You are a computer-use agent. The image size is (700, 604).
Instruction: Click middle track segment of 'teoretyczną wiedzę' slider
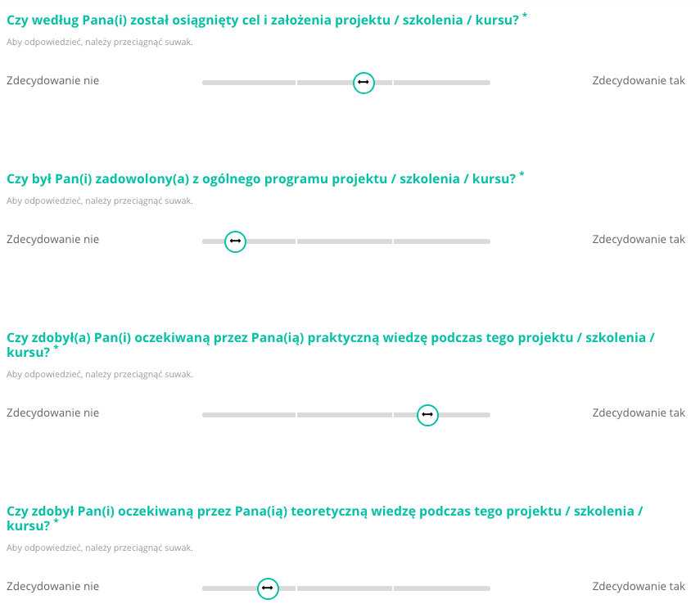(345, 588)
